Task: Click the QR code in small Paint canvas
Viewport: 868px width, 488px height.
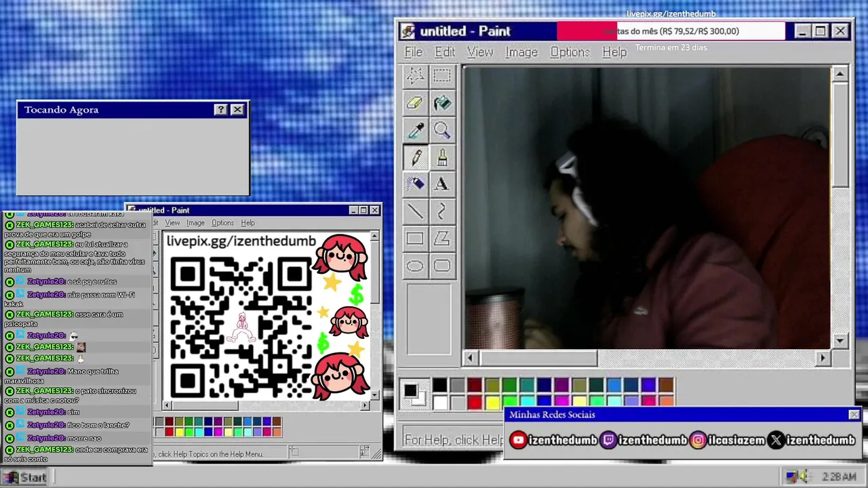Action: pyautogui.click(x=241, y=328)
